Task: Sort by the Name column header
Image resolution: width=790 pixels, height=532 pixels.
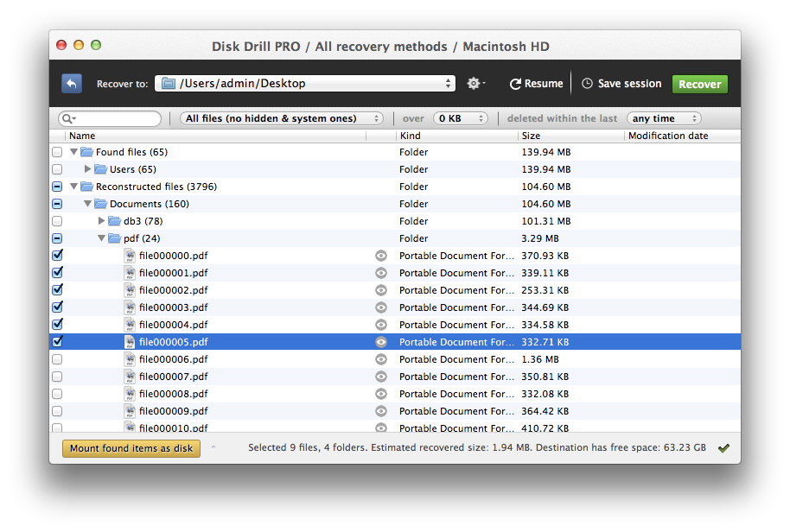Action: (215, 136)
